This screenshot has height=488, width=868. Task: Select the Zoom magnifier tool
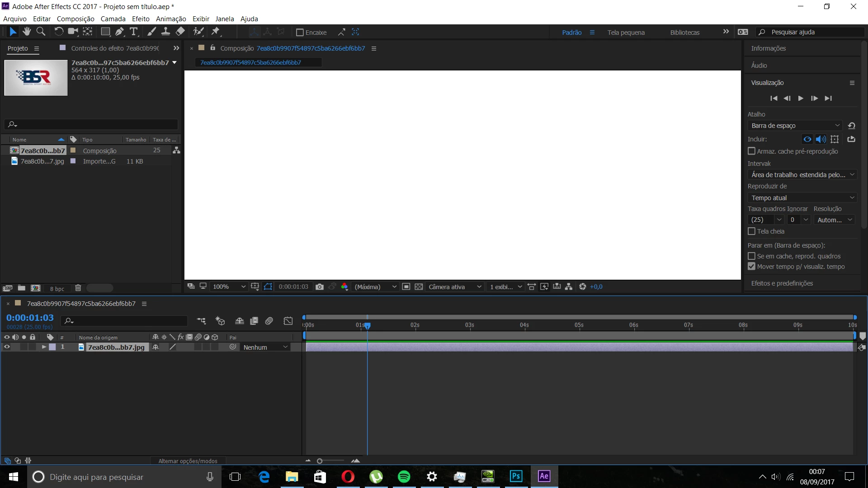[41, 32]
